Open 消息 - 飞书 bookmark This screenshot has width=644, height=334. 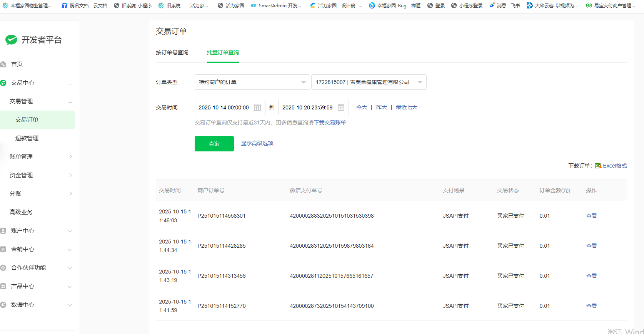coord(505,5)
